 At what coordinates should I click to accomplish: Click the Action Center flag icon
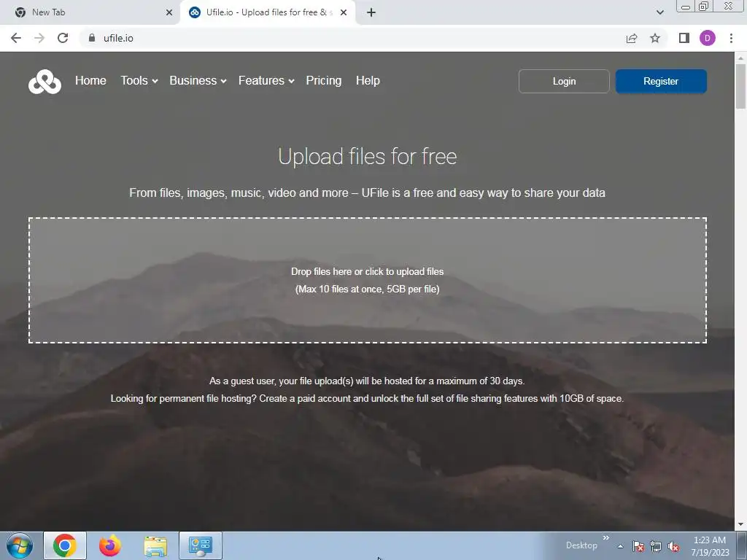(638, 546)
